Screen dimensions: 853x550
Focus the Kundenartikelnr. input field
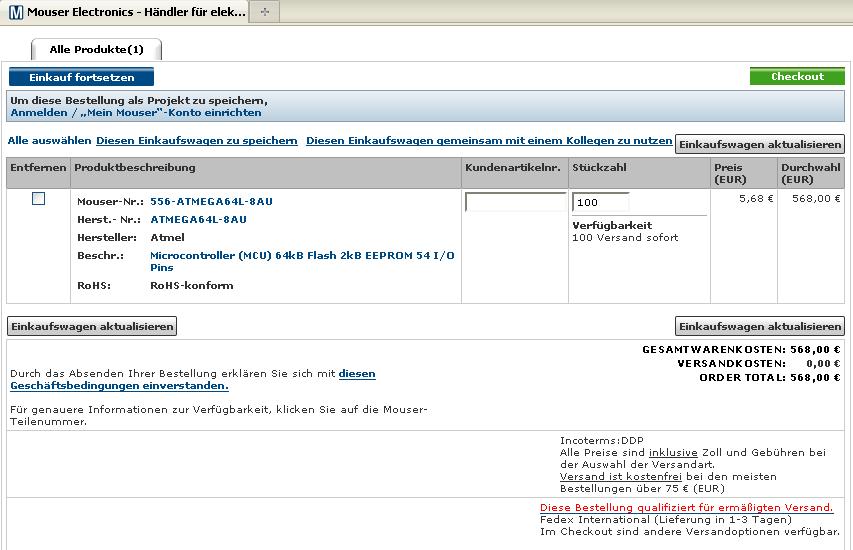click(x=516, y=202)
